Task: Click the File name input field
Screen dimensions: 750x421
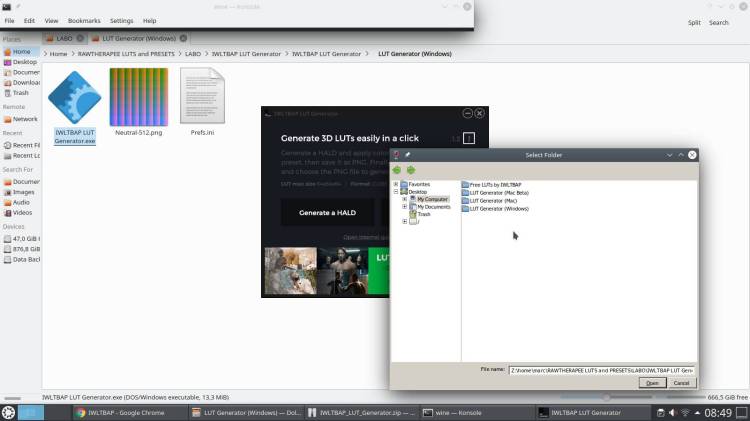Action: [602, 370]
